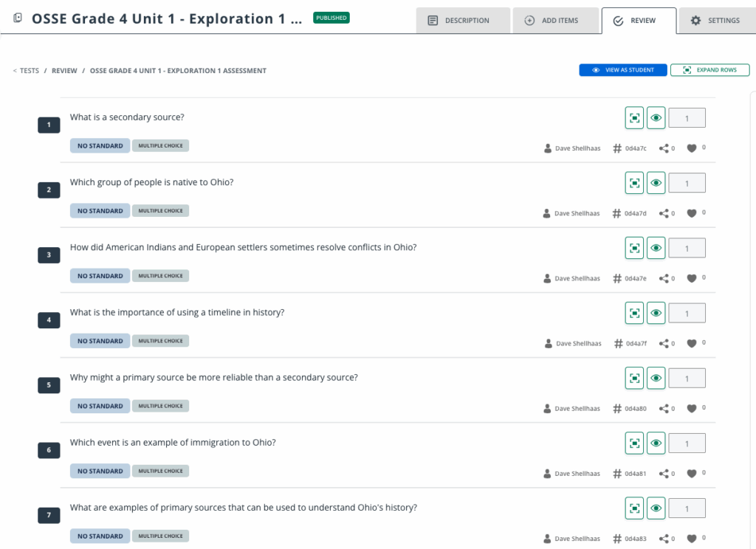Click the document icon beside the test title
This screenshot has width=756, height=549.
(x=18, y=18)
